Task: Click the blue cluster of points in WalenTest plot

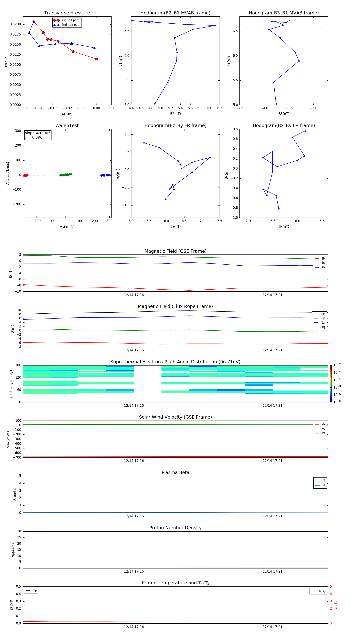Action: point(106,175)
